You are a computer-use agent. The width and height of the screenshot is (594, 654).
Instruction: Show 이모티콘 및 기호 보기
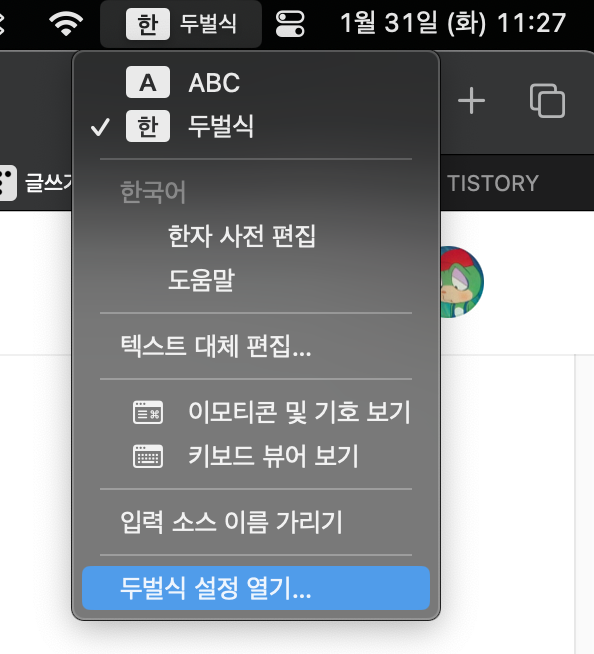pos(256,412)
